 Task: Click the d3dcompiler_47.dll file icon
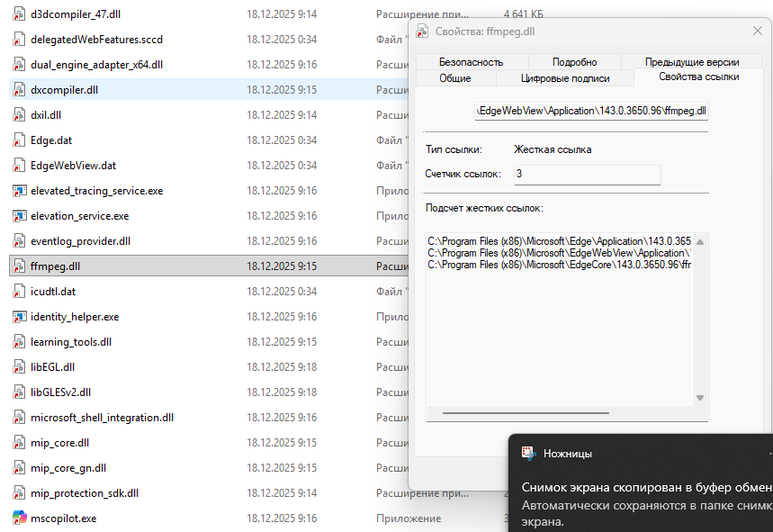click(19, 14)
